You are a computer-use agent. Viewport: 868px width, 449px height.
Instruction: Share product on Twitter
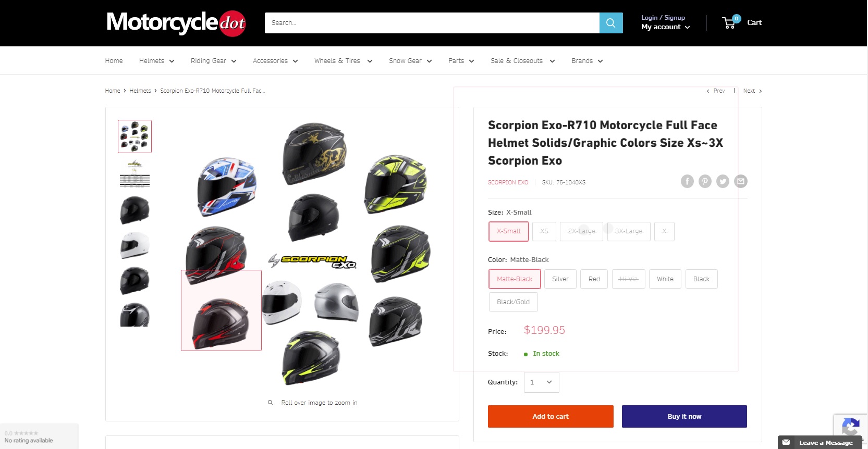pos(723,181)
